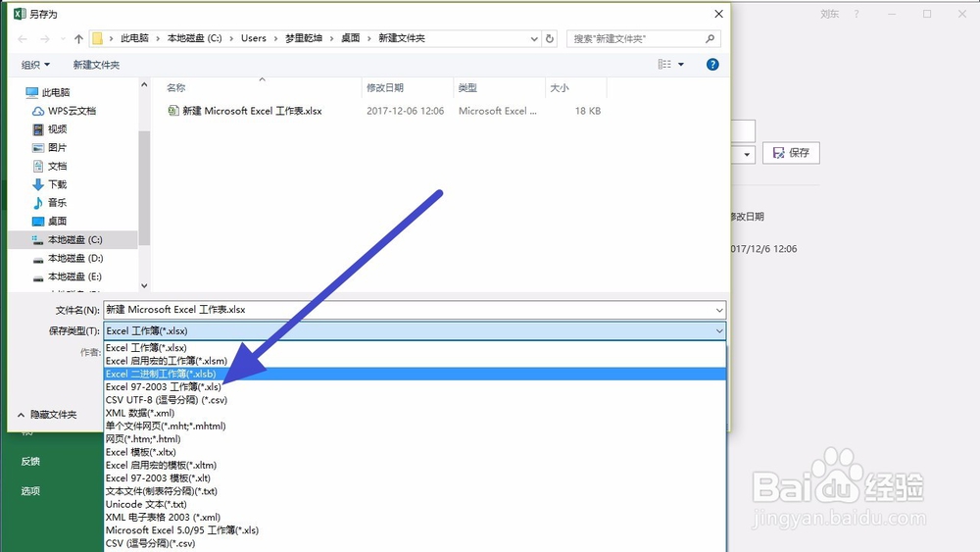Click Users breadcrumb in path
The image size is (980, 552).
pos(254,38)
